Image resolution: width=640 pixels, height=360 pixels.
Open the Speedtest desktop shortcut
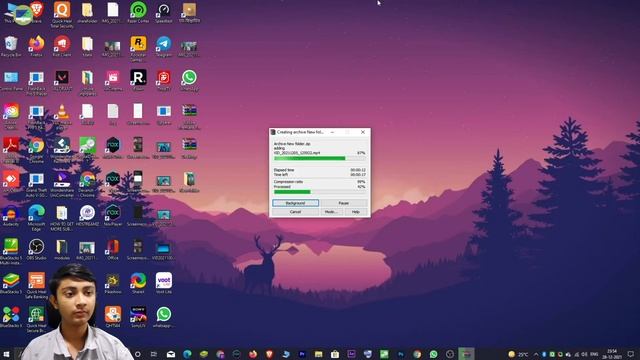click(x=164, y=12)
